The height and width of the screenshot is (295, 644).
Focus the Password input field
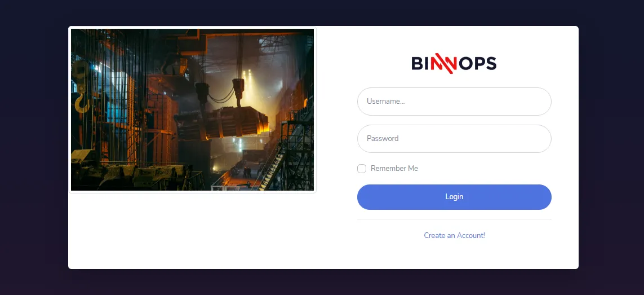(454, 139)
